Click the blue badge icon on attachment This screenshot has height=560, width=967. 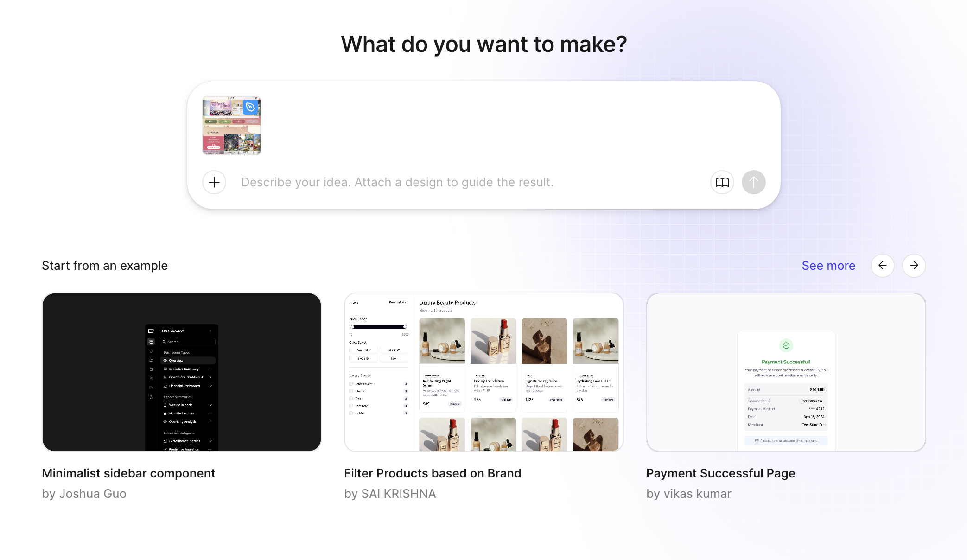click(x=250, y=107)
